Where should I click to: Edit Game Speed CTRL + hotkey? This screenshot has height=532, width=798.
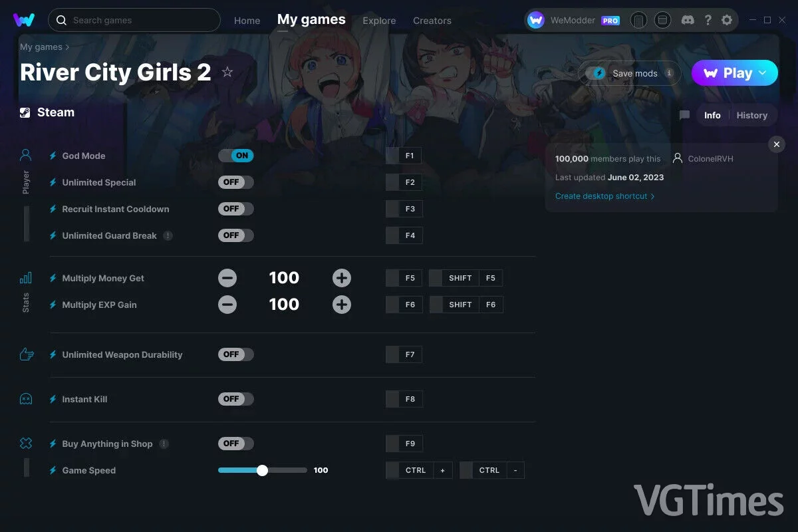coord(419,470)
